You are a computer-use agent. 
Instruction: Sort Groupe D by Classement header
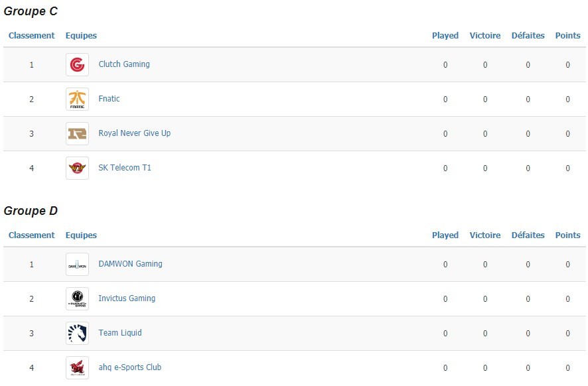[31, 235]
